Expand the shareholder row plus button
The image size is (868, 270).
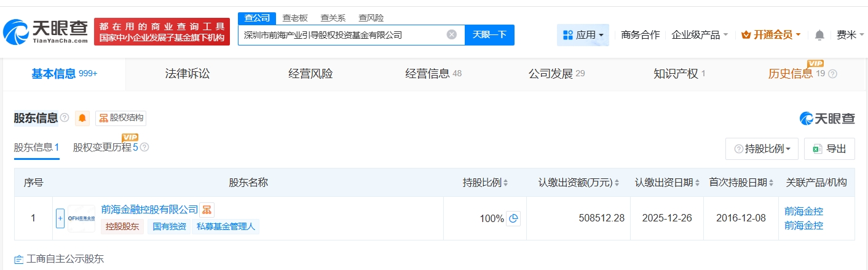click(x=60, y=218)
